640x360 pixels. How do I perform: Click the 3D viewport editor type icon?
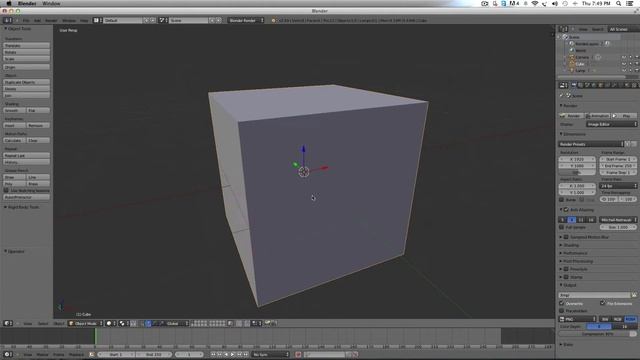[7, 323]
